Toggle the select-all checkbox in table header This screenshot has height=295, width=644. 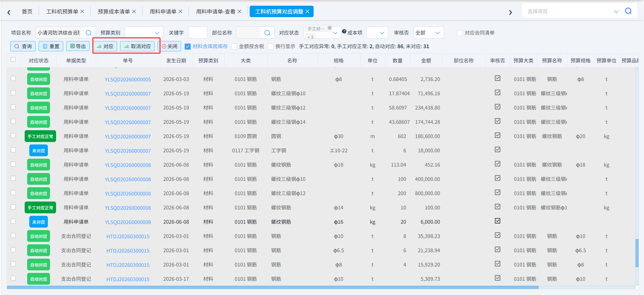click(x=13, y=60)
